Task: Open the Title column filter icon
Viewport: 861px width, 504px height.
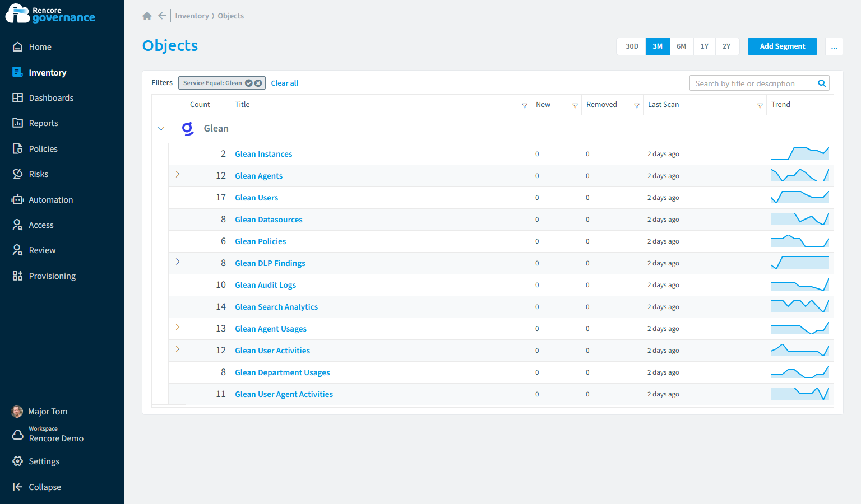Action: coord(525,105)
